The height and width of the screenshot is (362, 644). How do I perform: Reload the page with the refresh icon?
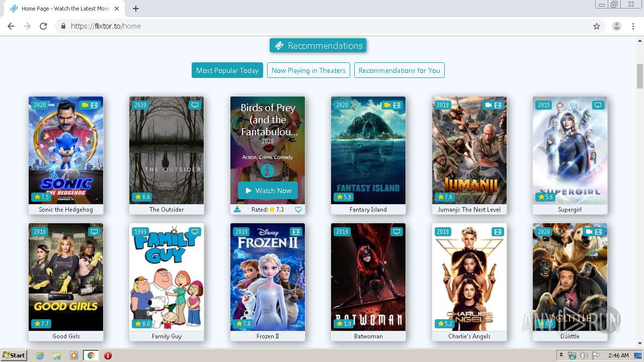coord(43,26)
